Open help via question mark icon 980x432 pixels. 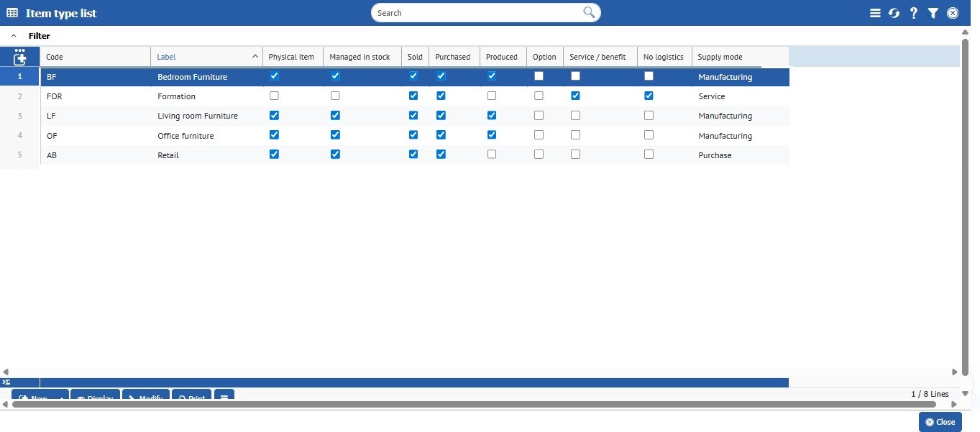914,13
